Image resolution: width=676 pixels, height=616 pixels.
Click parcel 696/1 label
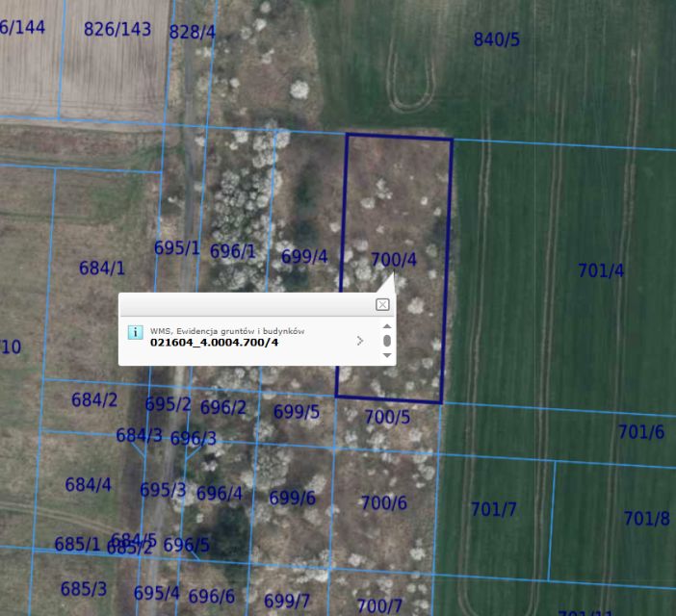[x=233, y=251]
